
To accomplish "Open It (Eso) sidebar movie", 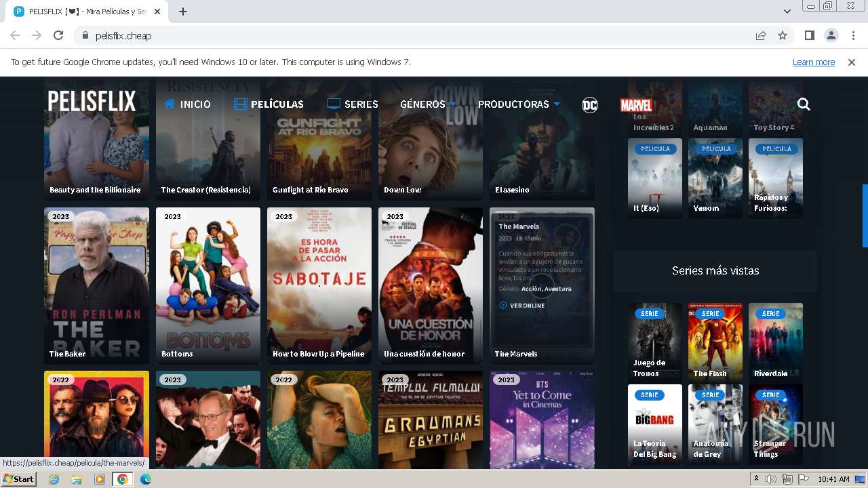I will pos(655,178).
